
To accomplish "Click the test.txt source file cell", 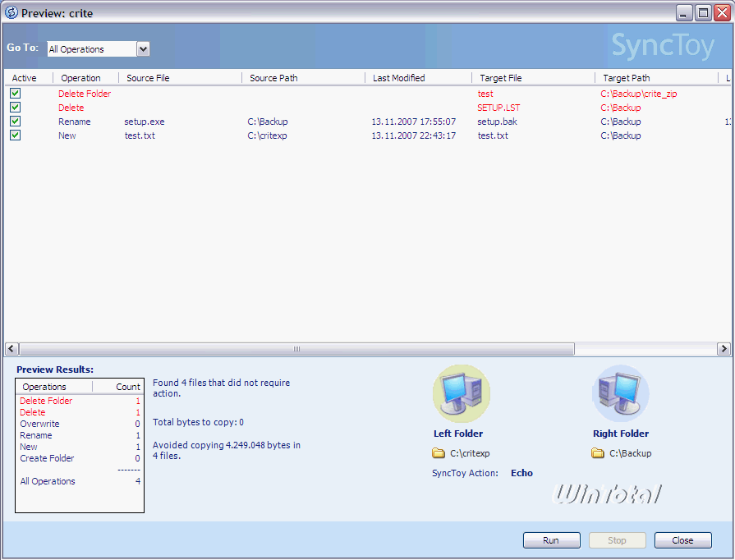I will click(x=140, y=136).
